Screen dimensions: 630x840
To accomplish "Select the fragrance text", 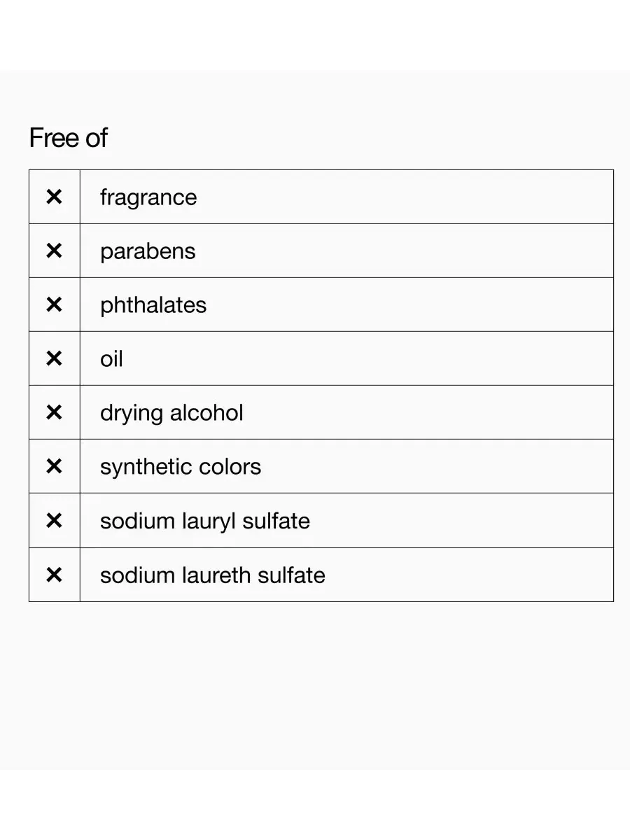I will [x=148, y=198].
